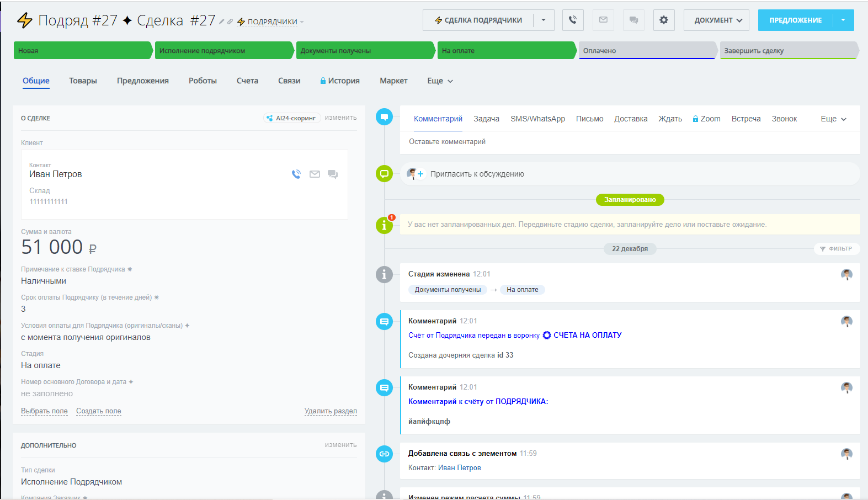This screenshot has height=500, width=868.
Task: Click the chat bubbles icon in top toolbar
Action: (633, 20)
